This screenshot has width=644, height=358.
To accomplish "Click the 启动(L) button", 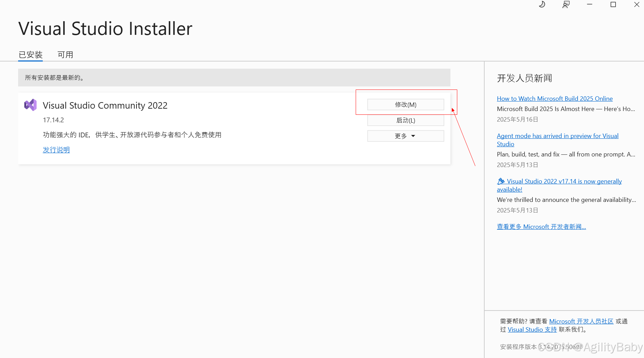I will click(x=406, y=120).
